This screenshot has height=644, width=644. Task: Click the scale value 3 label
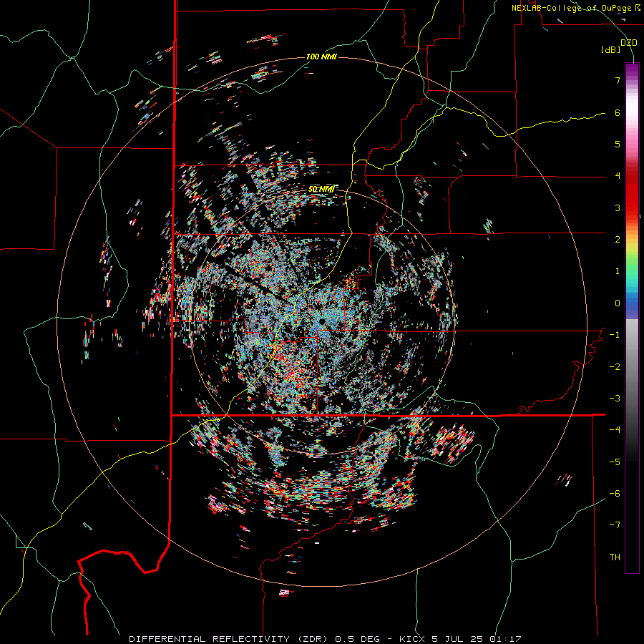point(618,208)
